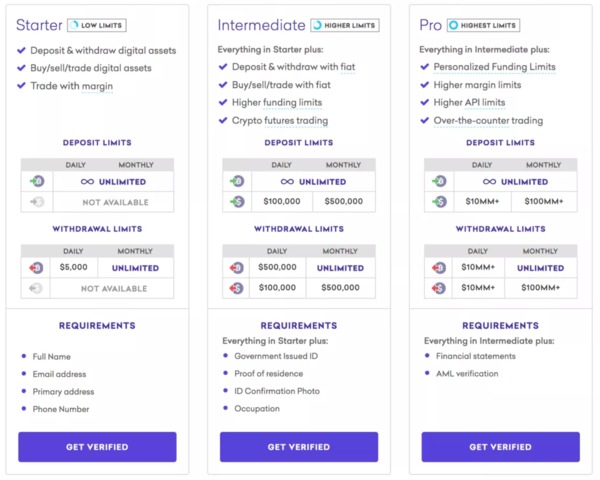Click Intermediate fiat deposit dollar icon
The width and height of the screenshot is (600, 480).
click(237, 201)
